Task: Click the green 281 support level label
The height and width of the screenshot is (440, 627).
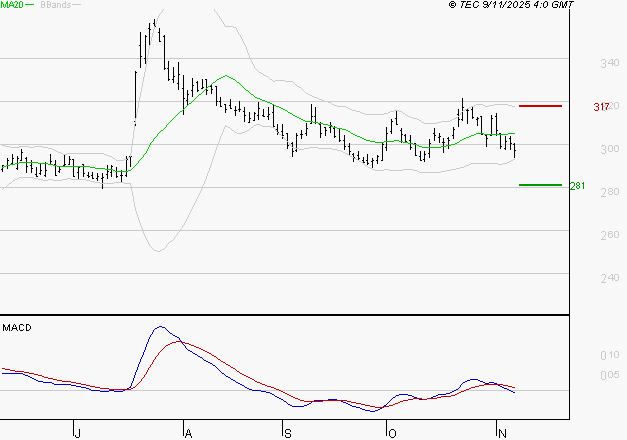Action: [577, 186]
